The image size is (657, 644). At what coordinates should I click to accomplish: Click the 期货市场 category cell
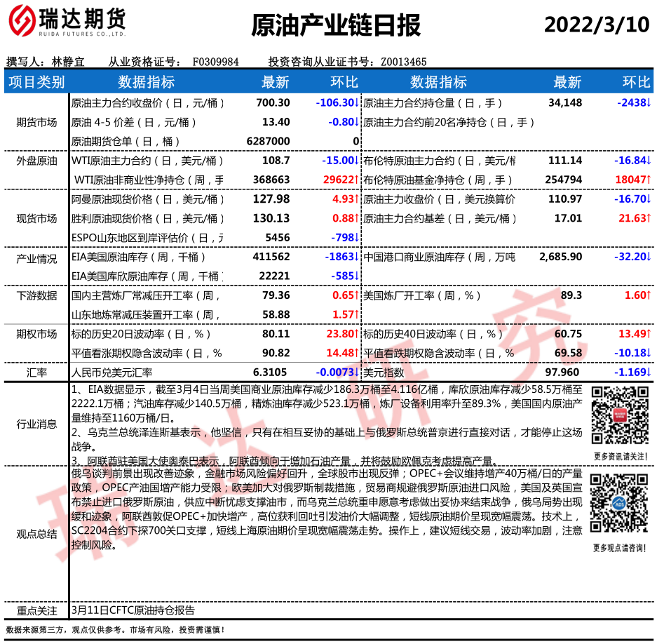[36, 123]
